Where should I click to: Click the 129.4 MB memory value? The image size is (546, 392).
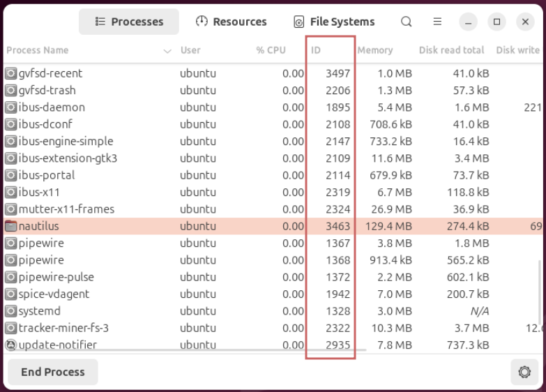pos(388,226)
